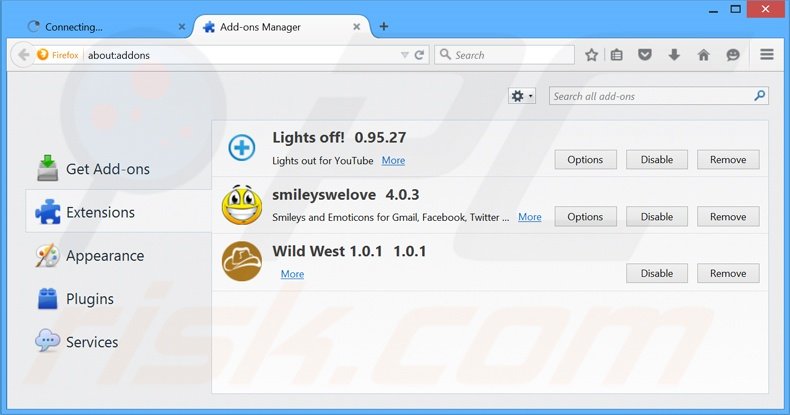Image resolution: width=790 pixels, height=415 pixels.
Task: Open the Plugins category
Action: tap(118, 299)
